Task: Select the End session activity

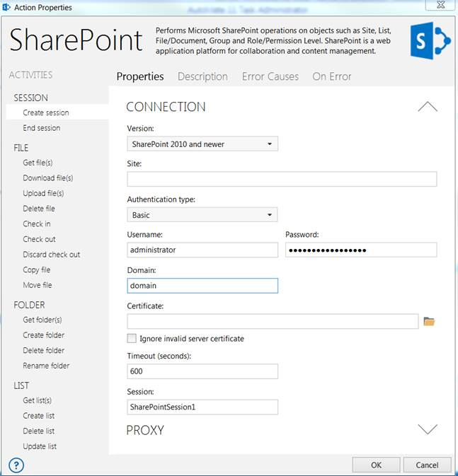Action: (x=42, y=128)
